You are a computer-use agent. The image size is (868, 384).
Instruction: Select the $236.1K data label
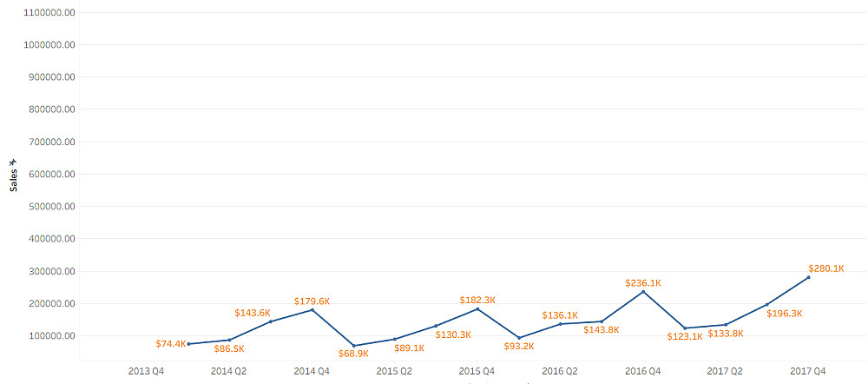click(643, 283)
